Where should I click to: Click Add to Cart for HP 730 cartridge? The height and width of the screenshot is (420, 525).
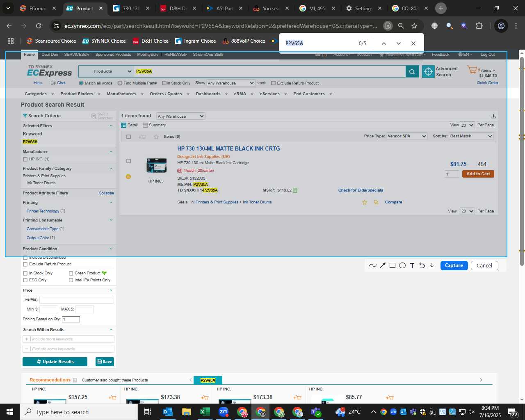(478, 174)
